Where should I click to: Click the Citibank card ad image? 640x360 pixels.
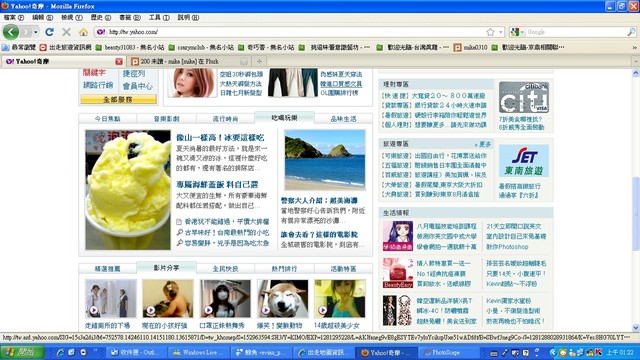(524, 97)
